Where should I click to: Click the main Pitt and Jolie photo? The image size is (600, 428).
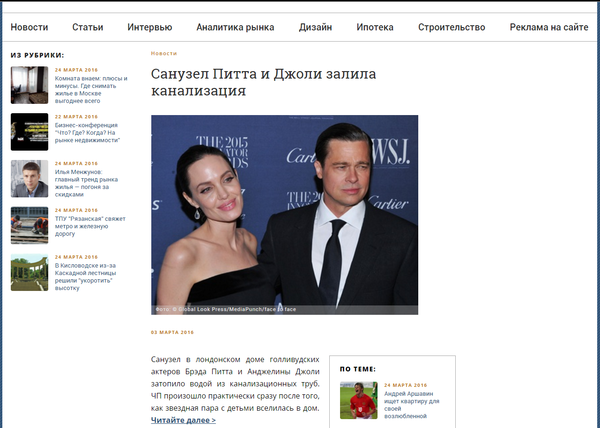(284, 214)
